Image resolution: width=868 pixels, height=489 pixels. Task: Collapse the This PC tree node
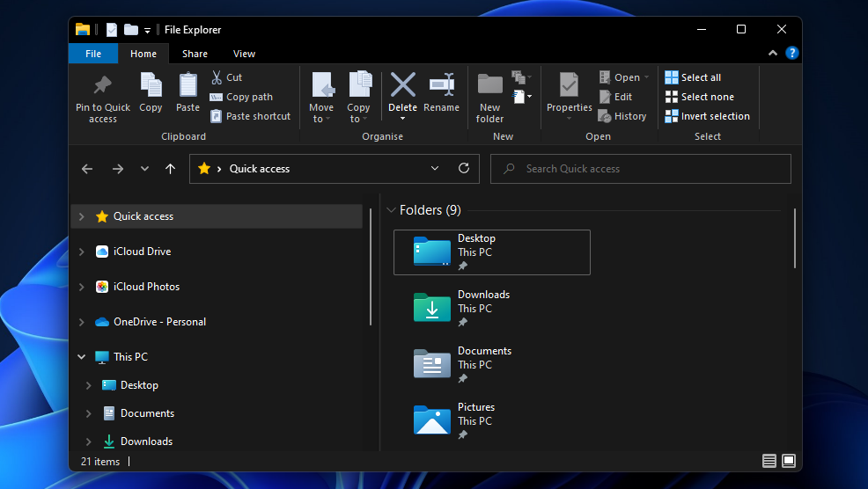coord(82,357)
